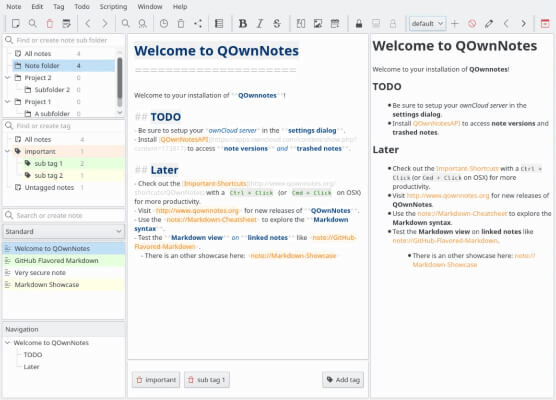Open the Edit menu
The image size is (556, 400).
[37, 7]
